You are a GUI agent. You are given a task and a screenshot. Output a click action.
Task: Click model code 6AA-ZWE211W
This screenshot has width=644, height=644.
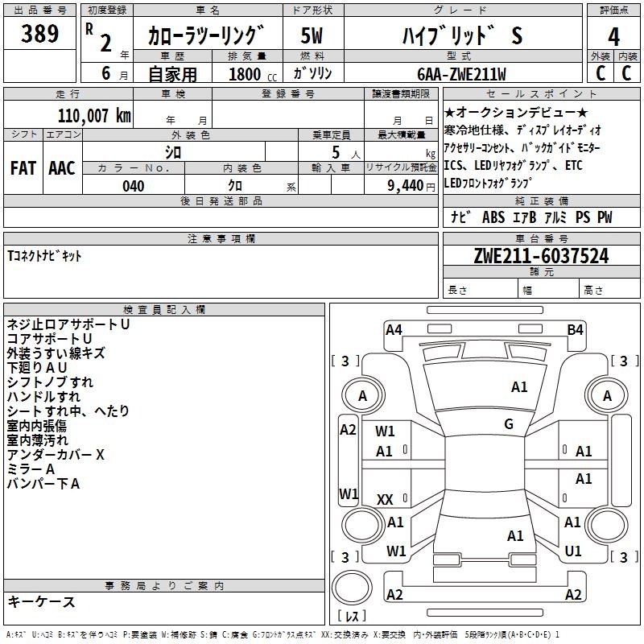click(461, 74)
